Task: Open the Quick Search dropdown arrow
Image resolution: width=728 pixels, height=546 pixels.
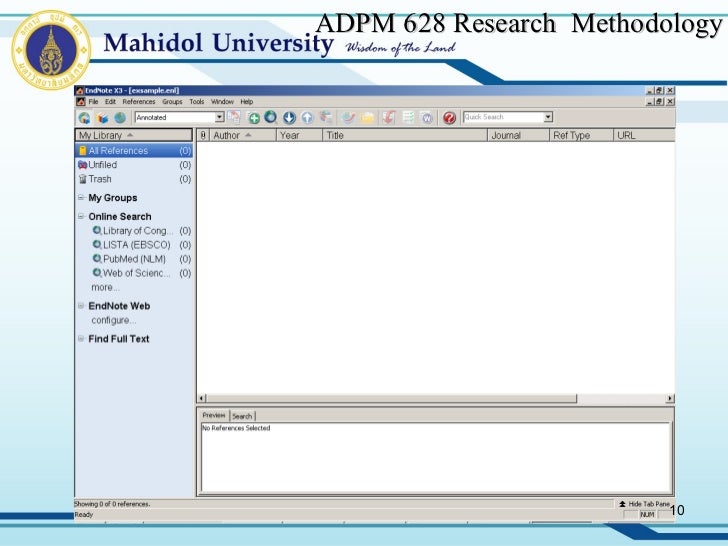Action: coord(548,117)
